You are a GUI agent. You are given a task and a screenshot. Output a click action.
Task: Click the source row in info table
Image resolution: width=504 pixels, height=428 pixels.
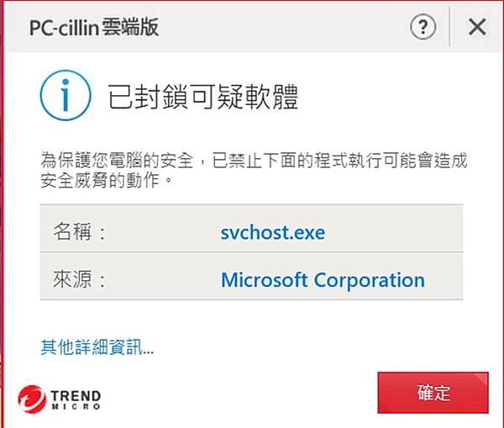pos(252,276)
